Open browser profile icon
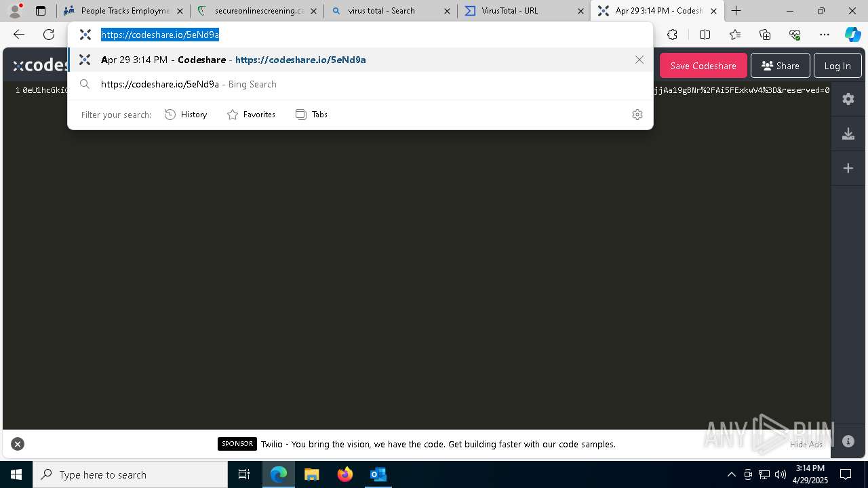 [x=15, y=11]
